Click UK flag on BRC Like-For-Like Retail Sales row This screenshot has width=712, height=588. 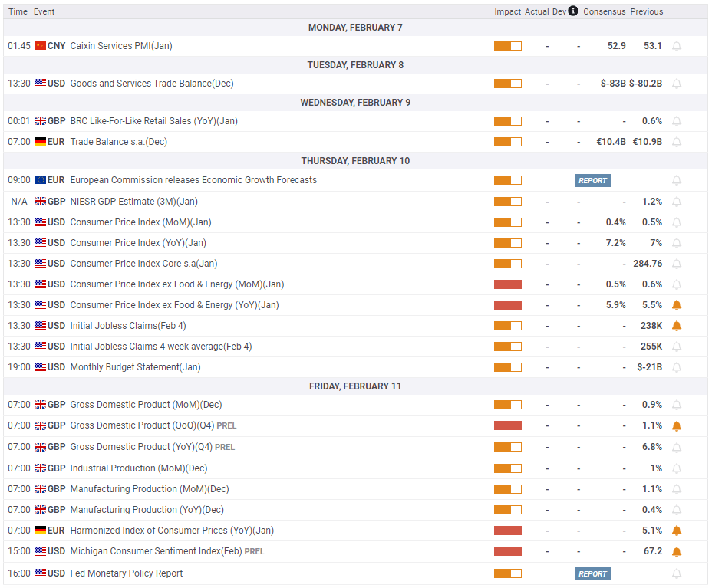[41, 121]
